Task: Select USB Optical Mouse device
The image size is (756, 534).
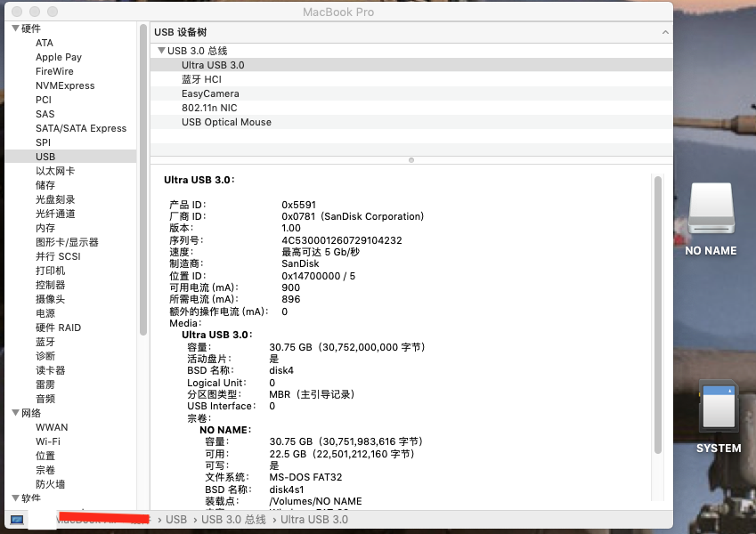Action: pyautogui.click(x=226, y=122)
